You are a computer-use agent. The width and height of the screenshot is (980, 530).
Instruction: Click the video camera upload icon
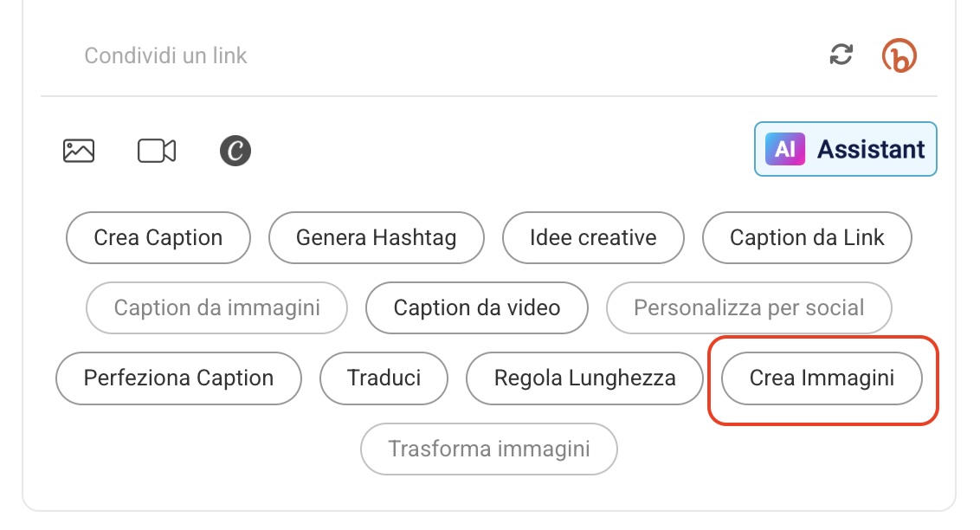[157, 151]
